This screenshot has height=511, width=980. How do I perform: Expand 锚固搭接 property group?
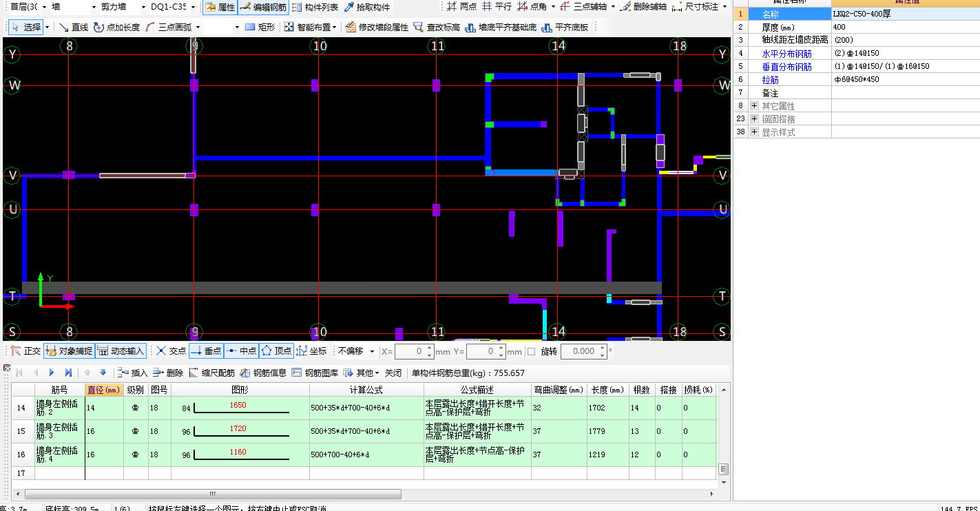pyautogui.click(x=754, y=119)
